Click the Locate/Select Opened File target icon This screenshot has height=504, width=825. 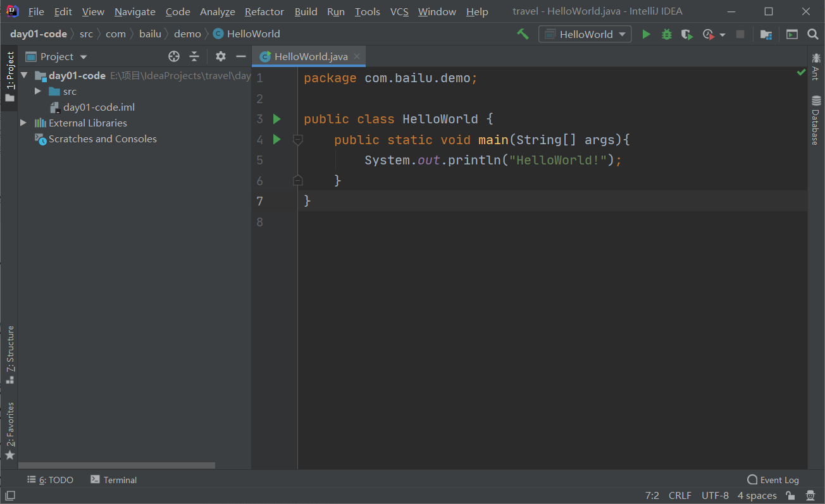coord(174,56)
